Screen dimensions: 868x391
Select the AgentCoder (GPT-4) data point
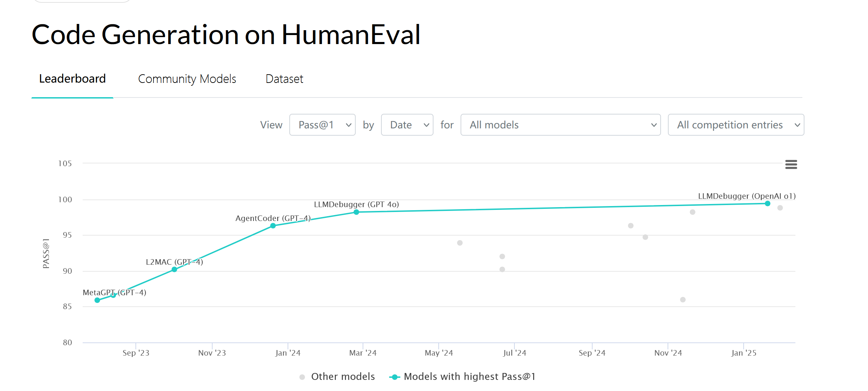click(272, 226)
